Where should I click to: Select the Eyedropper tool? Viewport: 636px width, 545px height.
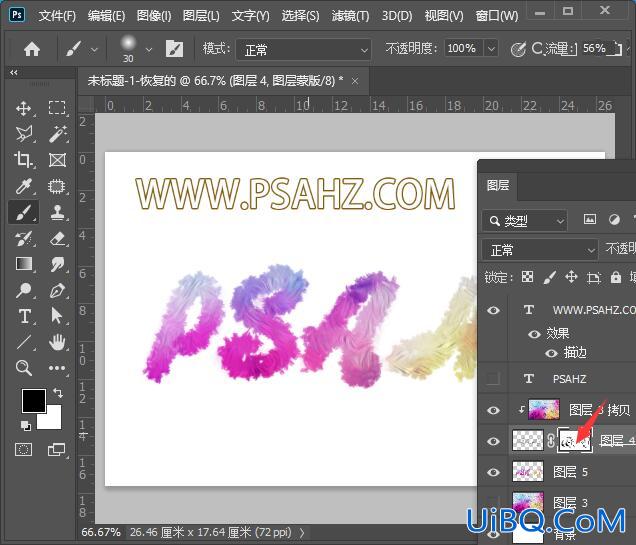[x=24, y=186]
